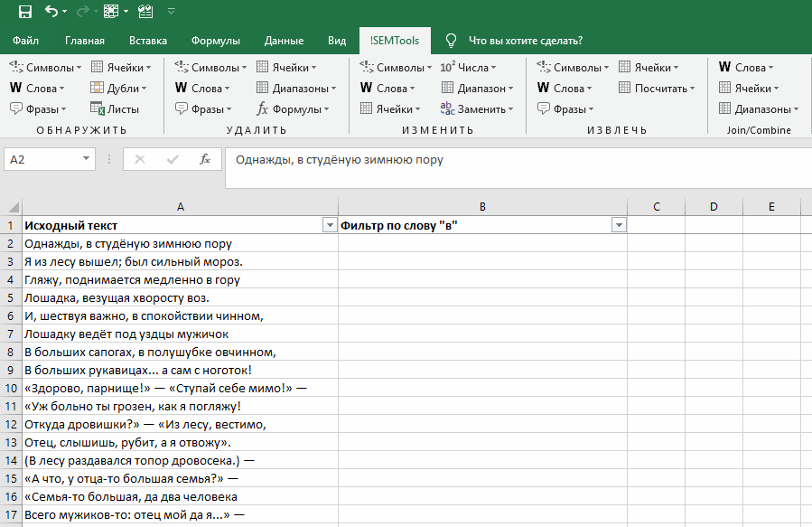
Task: Open Ячейки menu in ОБНАРУЖИТЬ group
Action: (121, 68)
